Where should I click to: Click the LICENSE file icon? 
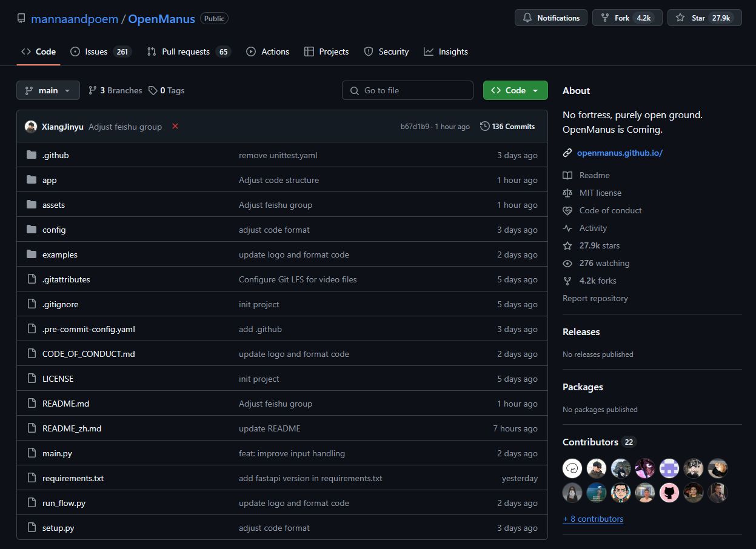pyautogui.click(x=32, y=379)
